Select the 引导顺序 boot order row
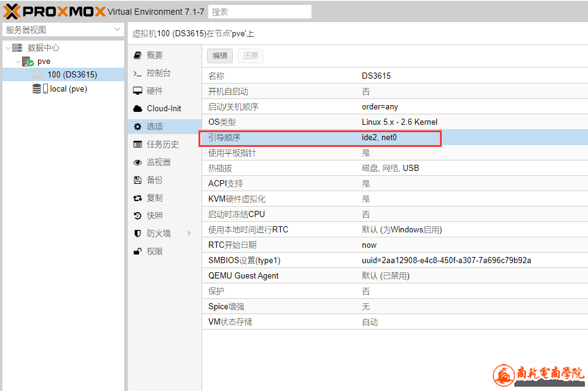588x391 pixels. (x=395, y=137)
